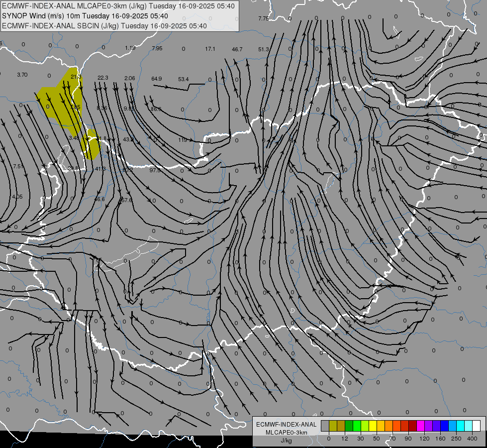Viewport: 487px width, 448px height.
Task: Click the purple swatch right of magenta
Action: point(429,426)
